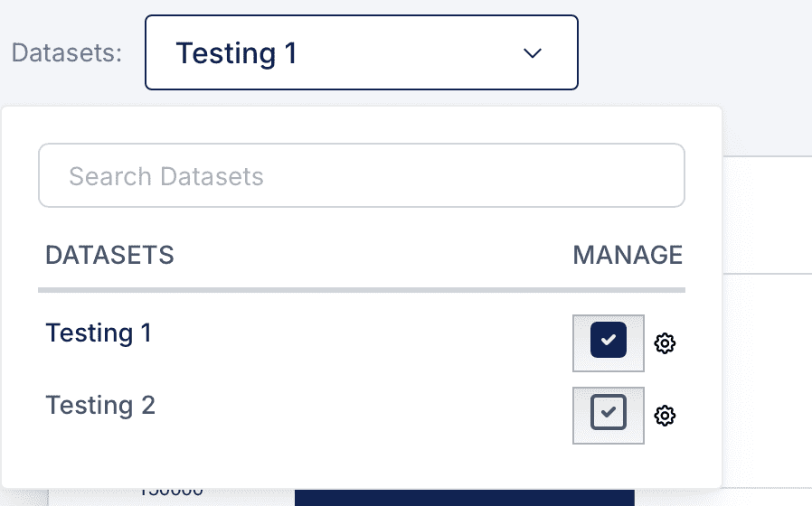
Task: Click the white checkmark icon for Testing 1
Action: coord(609,340)
